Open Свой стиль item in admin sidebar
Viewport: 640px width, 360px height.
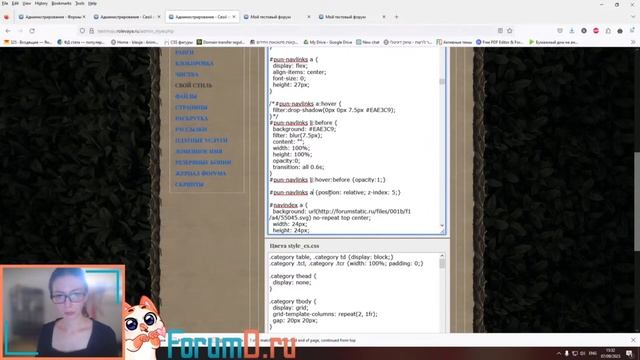(x=193, y=85)
